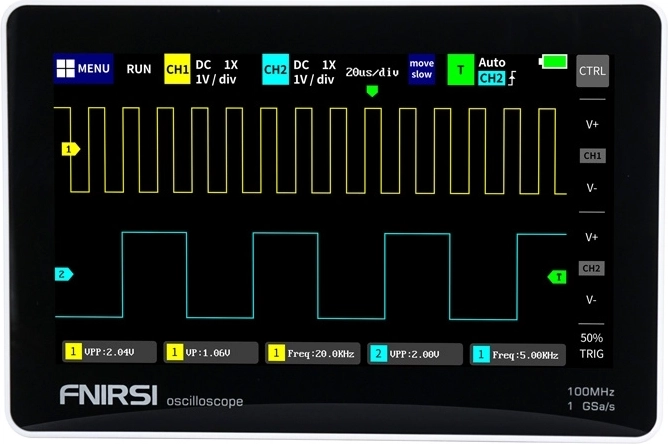
Task: Select the cyan channel 2 ground marker
Action: (x=64, y=274)
